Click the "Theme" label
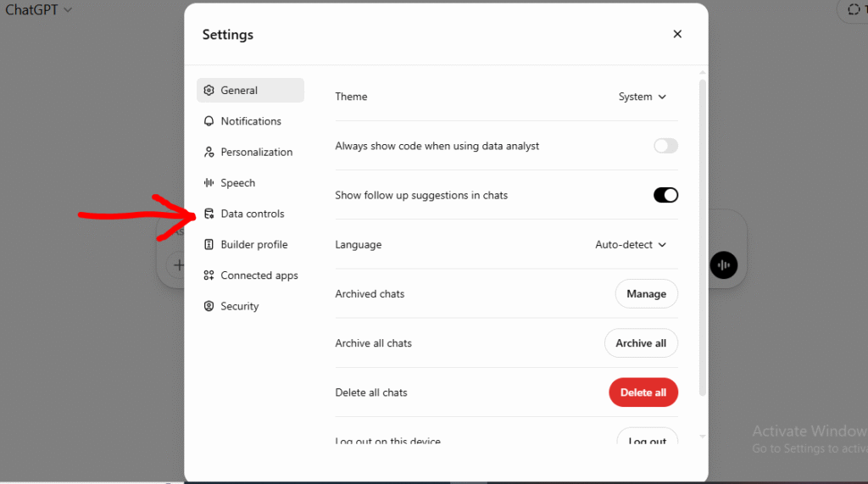The image size is (868, 484). (351, 97)
